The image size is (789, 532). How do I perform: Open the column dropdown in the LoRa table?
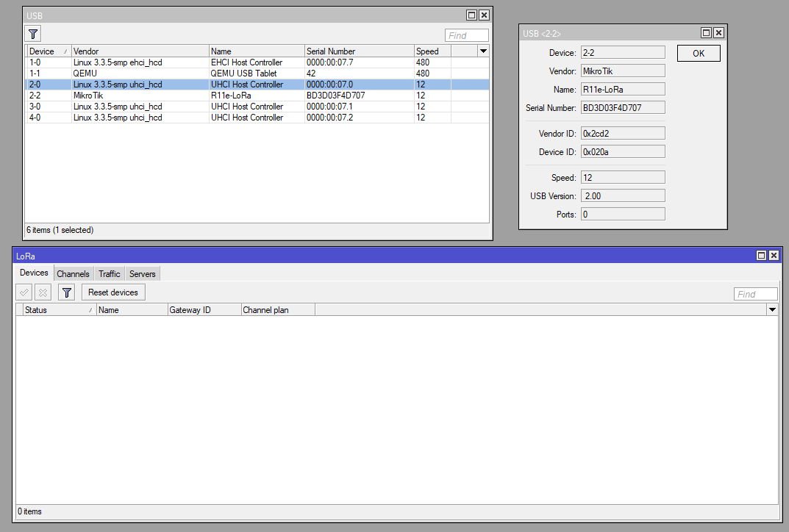772,310
